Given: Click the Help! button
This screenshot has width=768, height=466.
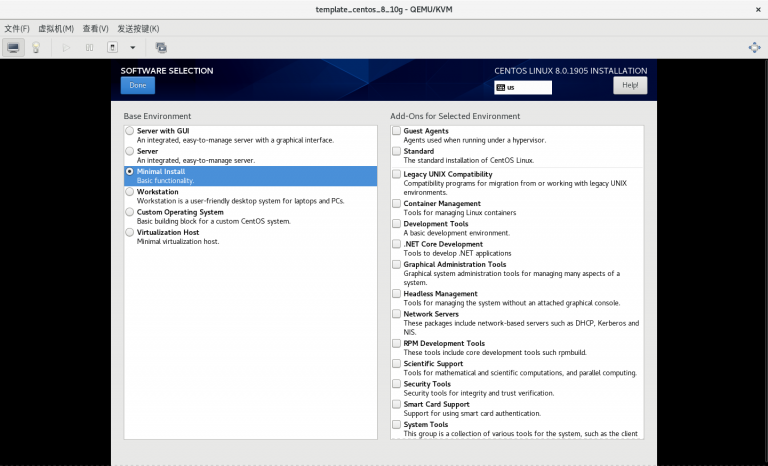Looking at the screenshot, I should click(630, 85).
